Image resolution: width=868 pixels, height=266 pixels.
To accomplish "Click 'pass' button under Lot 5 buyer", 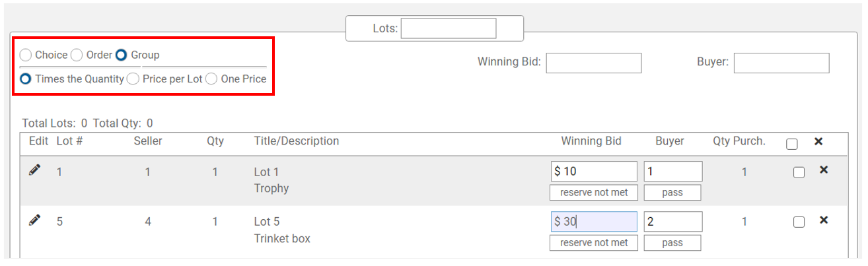I will click(x=672, y=243).
